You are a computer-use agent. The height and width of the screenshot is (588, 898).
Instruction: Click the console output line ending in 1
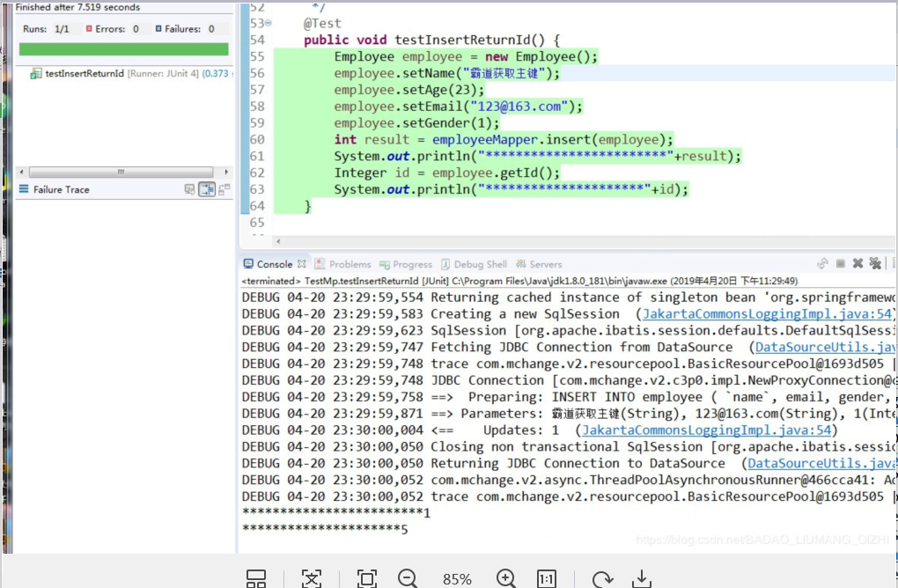pos(336,512)
